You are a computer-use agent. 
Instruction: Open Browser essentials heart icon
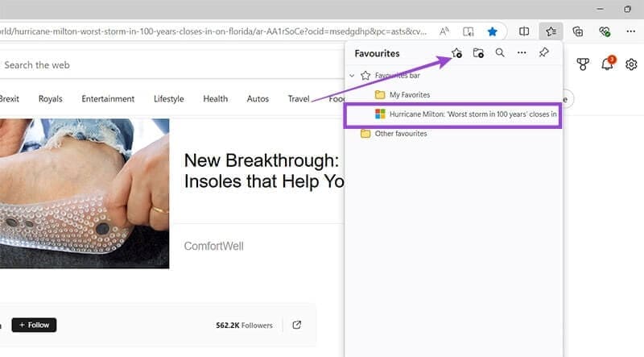click(x=605, y=31)
